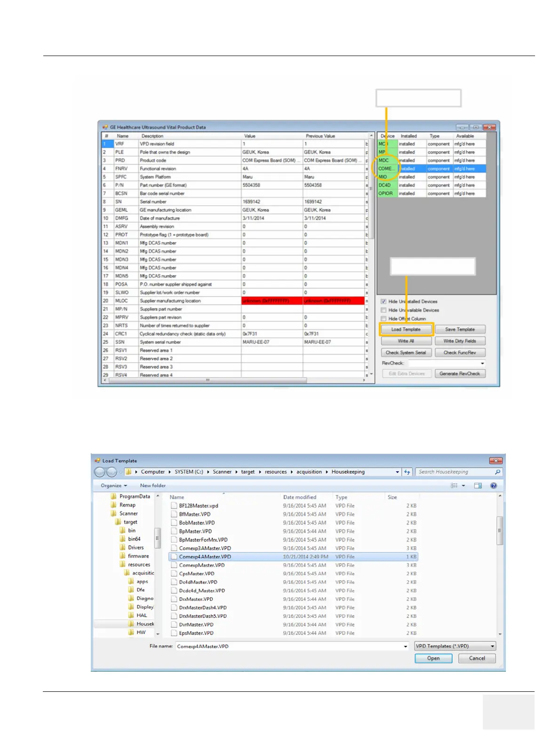This screenshot has width=560, height=746.
Task: Click acquisition in the address breadcrumb
Action: coord(309,472)
